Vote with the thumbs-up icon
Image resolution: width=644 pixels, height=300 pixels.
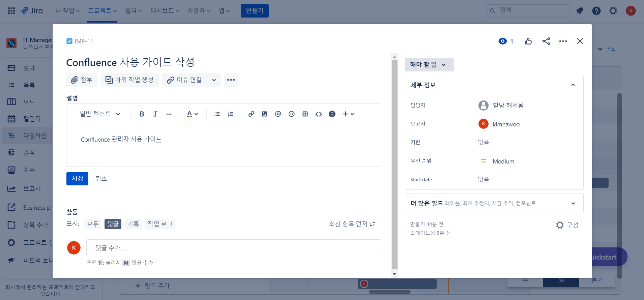pos(528,41)
